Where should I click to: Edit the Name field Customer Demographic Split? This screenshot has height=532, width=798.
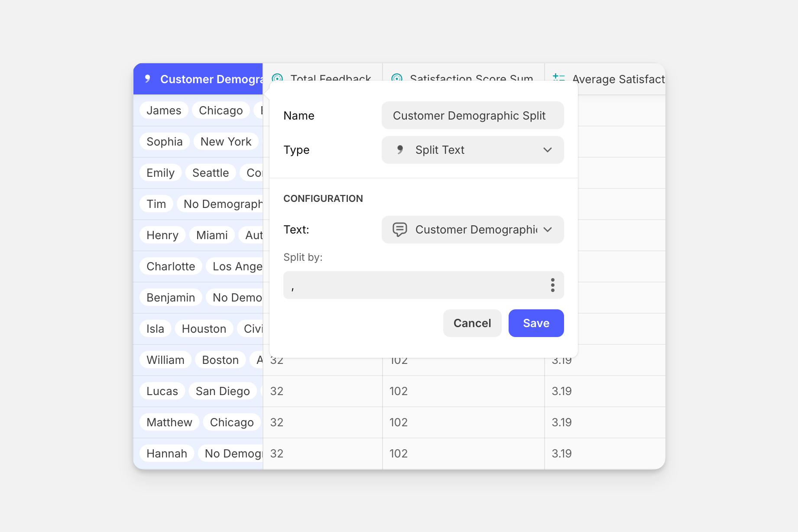click(473, 116)
